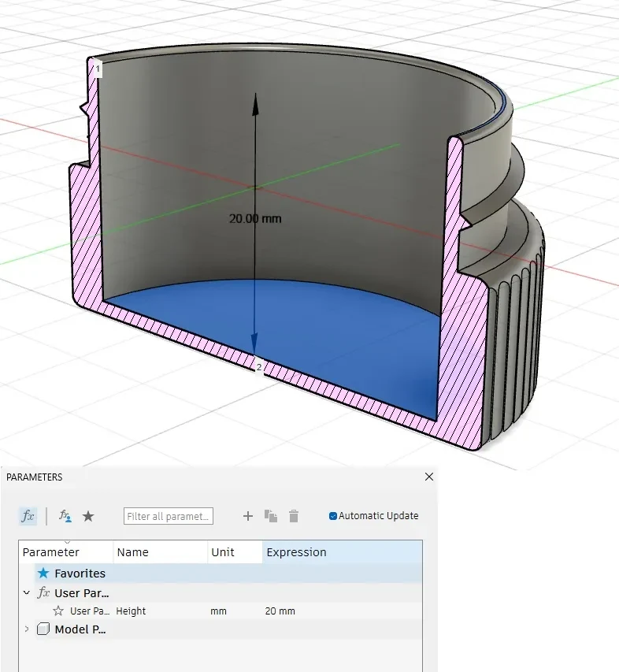619x672 pixels.
Task: Click the delete parameter trash icon
Action: [294, 516]
